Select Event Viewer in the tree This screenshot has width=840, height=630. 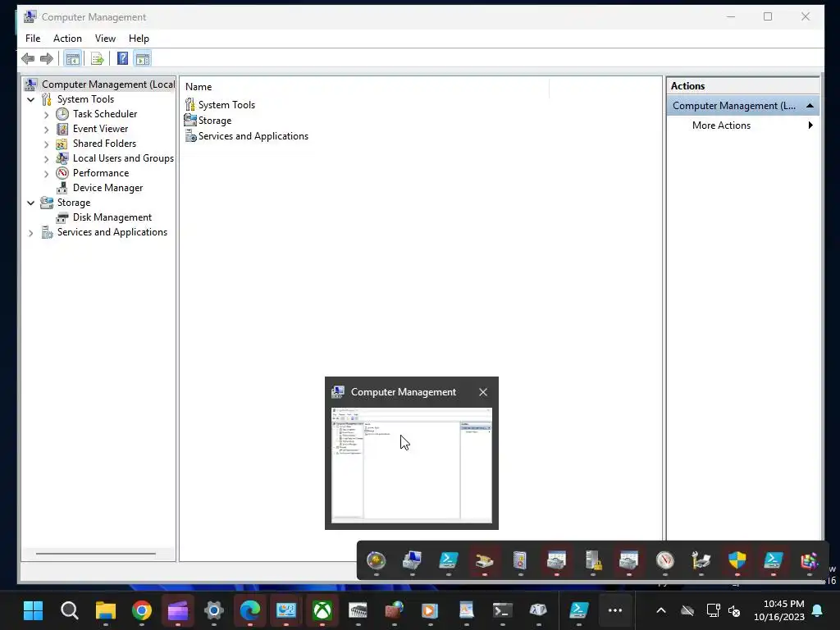[x=100, y=129]
